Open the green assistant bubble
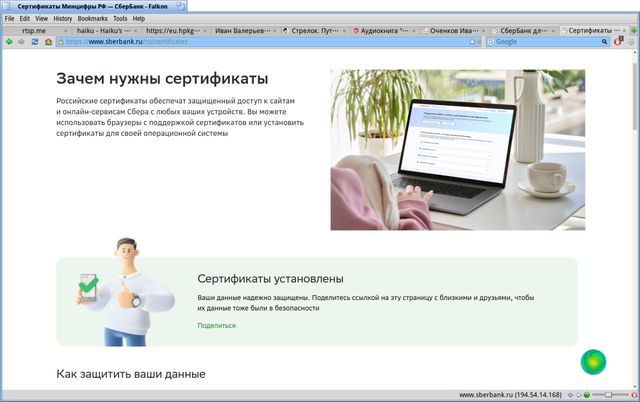 (593, 362)
